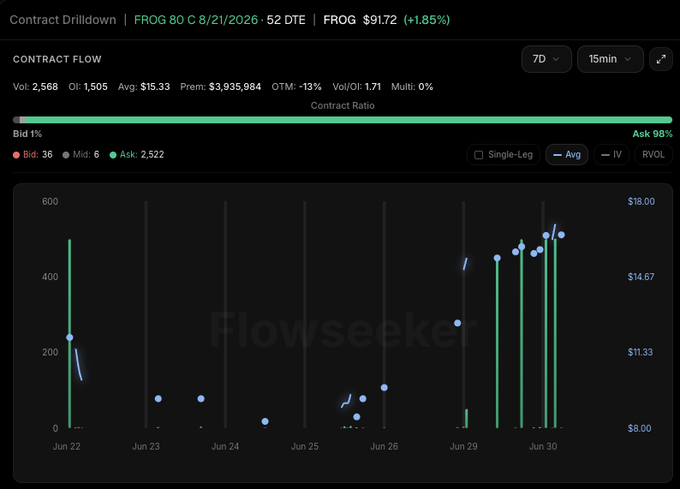Viewport: 680px width, 489px height.
Task: Click the Jun 29 x-axis date label
Action: coord(463,446)
